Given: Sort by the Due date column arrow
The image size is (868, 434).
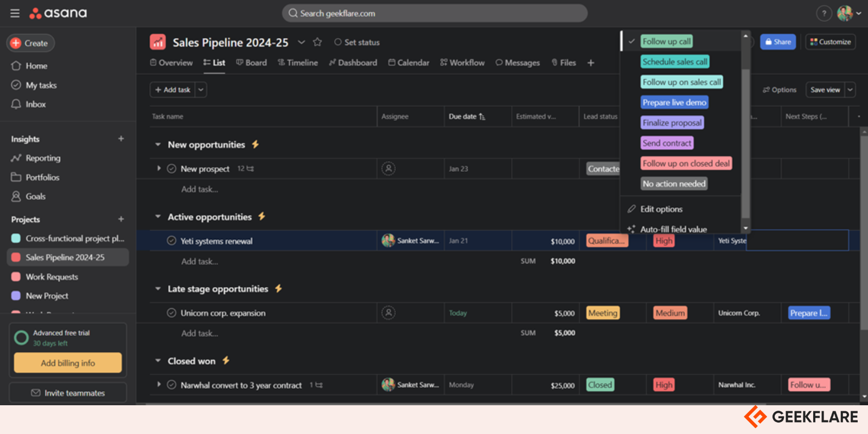Looking at the screenshot, I should [482, 117].
